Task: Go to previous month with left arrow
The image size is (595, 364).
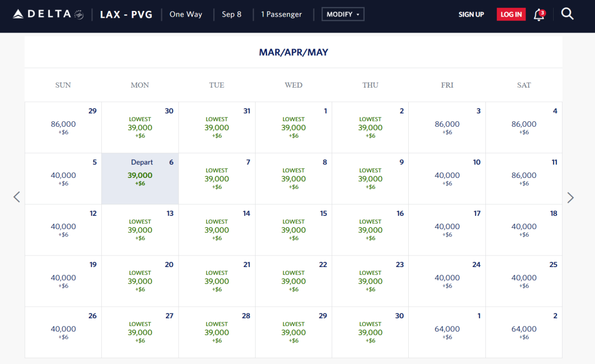Action: pyautogui.click(x=17, y=197)
